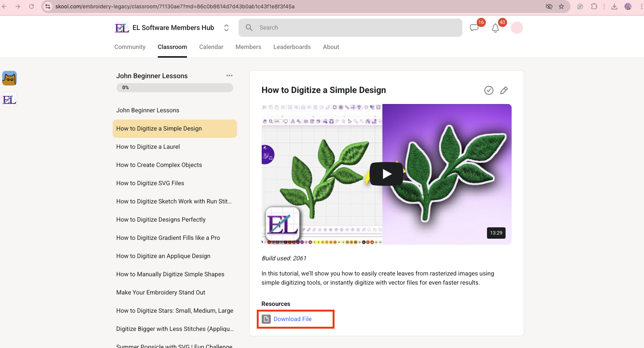Open lesson Make Your Embroidery Stand Out

pyautogui.click(x=175, y=293)
